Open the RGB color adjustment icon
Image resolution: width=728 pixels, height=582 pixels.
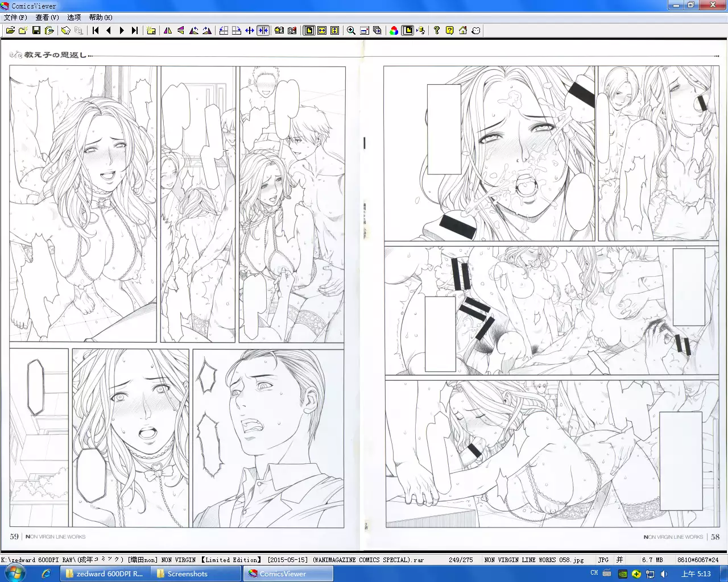(394, 31)
